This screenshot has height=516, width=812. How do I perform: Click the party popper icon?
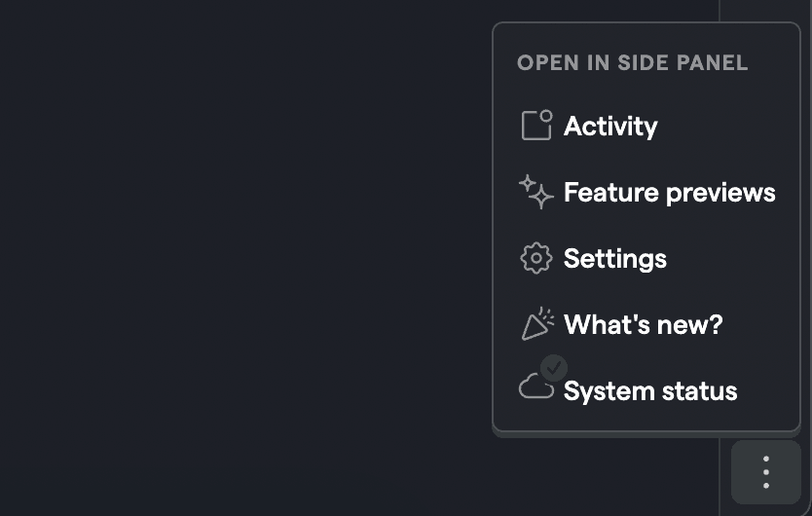click(x=537, y=324)
